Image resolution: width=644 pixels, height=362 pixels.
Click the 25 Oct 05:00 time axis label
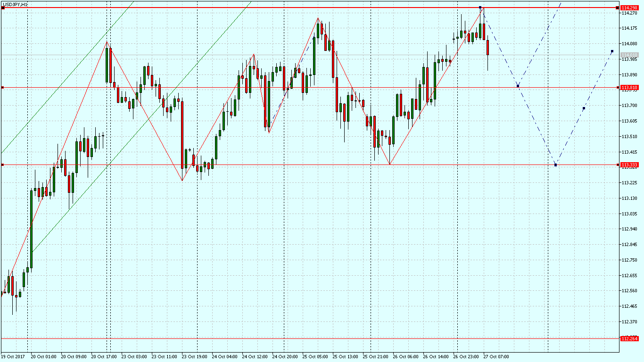315,357
